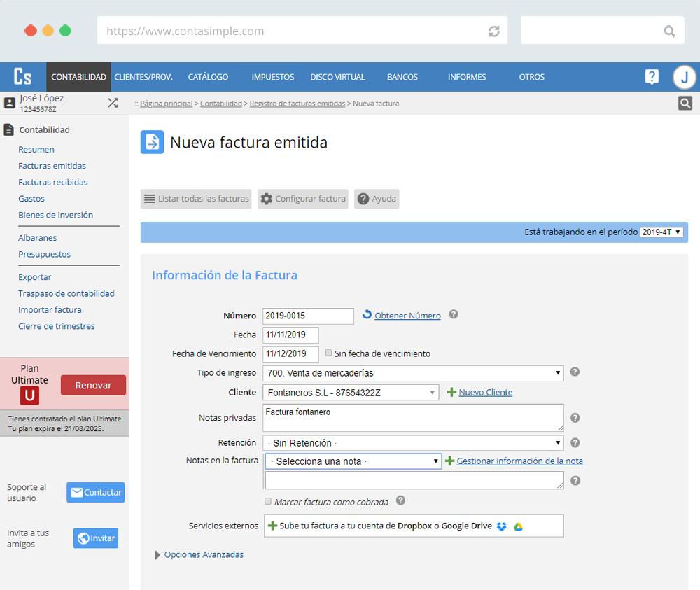The width and height of the screenshot is (700, 590).
Task: Open the J user profile icon
Action: (x=685, y=77)
